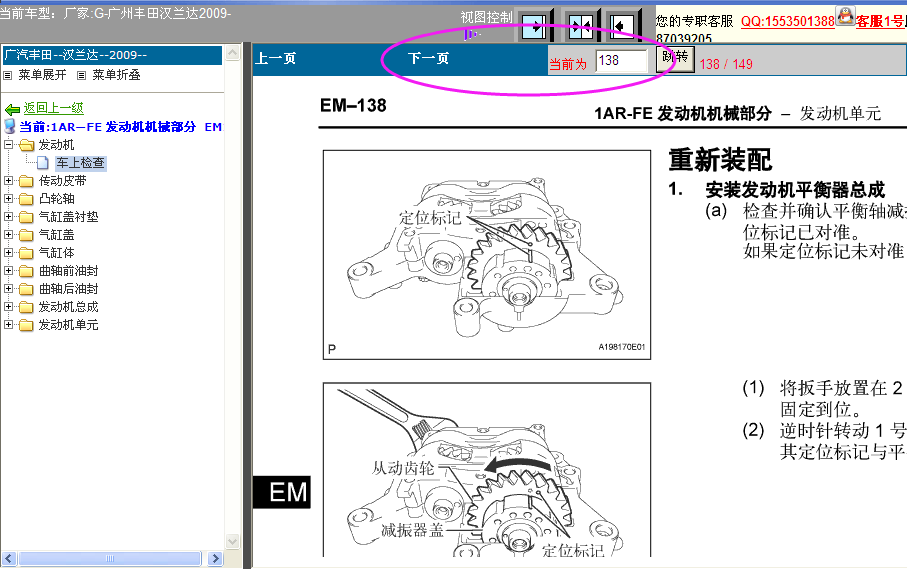The height and width of the screenshot is (569, 907).
Task: Click the 从动齿轮 wrench diagram image
Action: pos(487,470)
